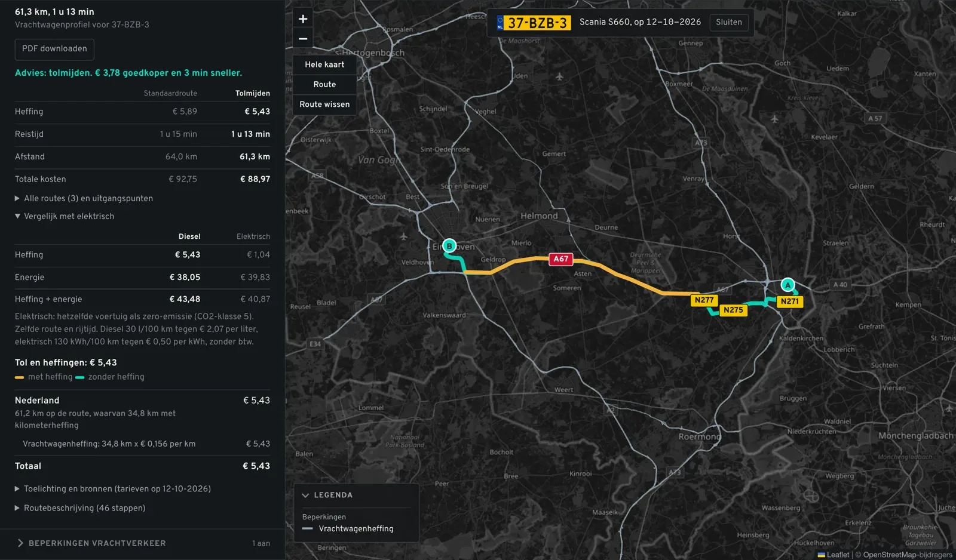The height and width of the screenshot is (560, 956).
Task: Download the route PDF
Action: (54, 49)
